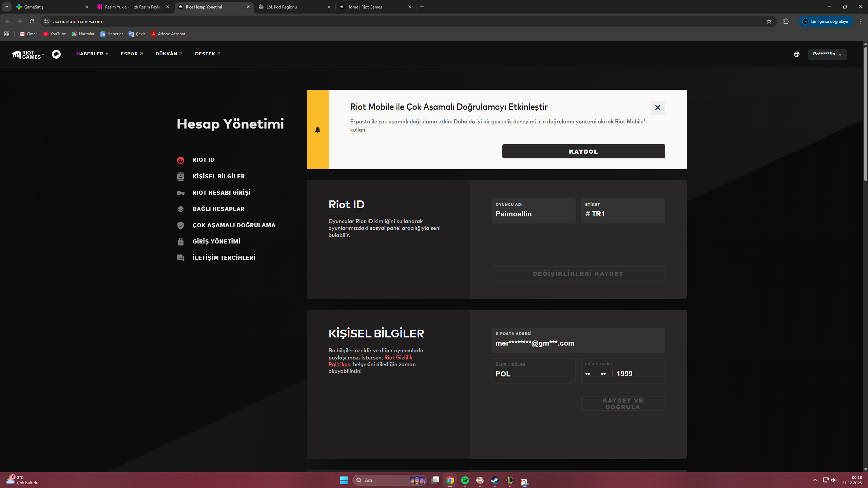This screenshot has width=868, height=488.
Task: Go to Çok Aşamalı Doğrulama section
Action: tap(234, 225)
